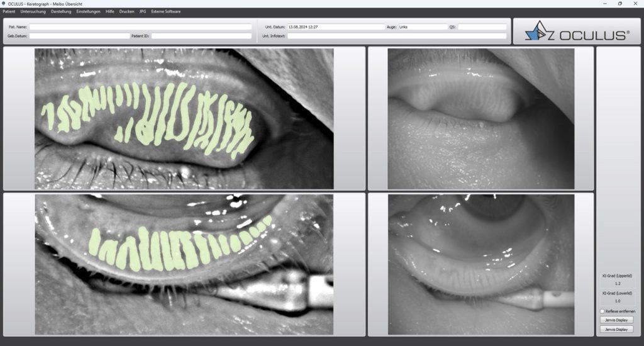
Task: Open the Untersuchung menu
Action: [34, 11]
